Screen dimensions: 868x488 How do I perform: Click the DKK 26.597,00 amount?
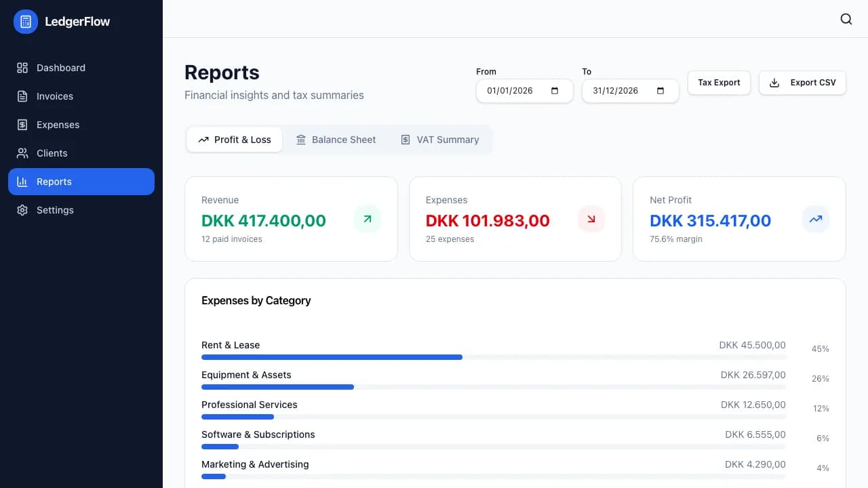(753, 375)
